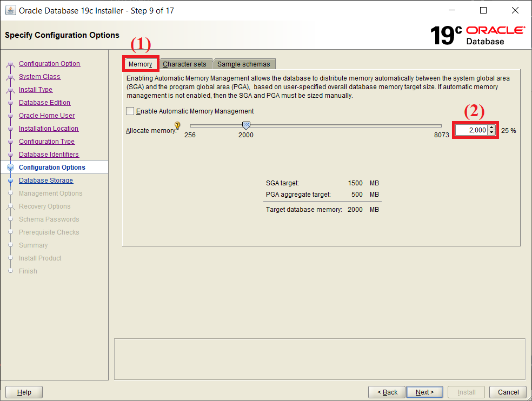
Task: Click the Next button
Action: (425, 392)
